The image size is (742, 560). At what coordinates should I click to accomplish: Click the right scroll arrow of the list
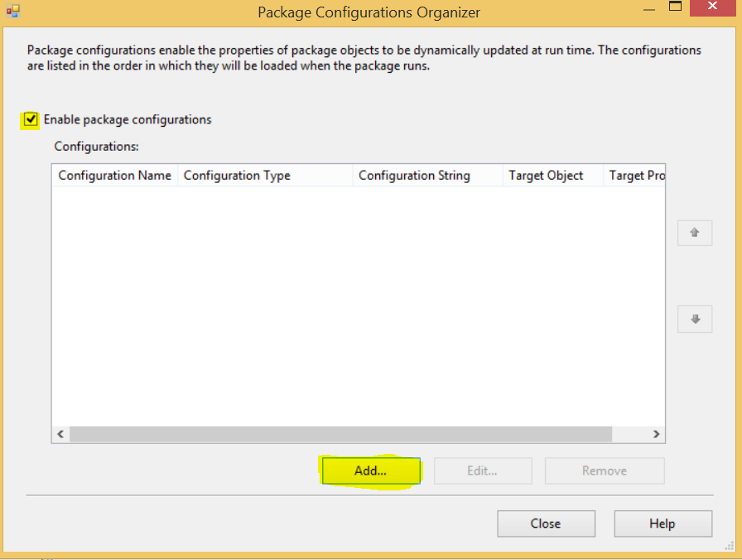(657, 433)
